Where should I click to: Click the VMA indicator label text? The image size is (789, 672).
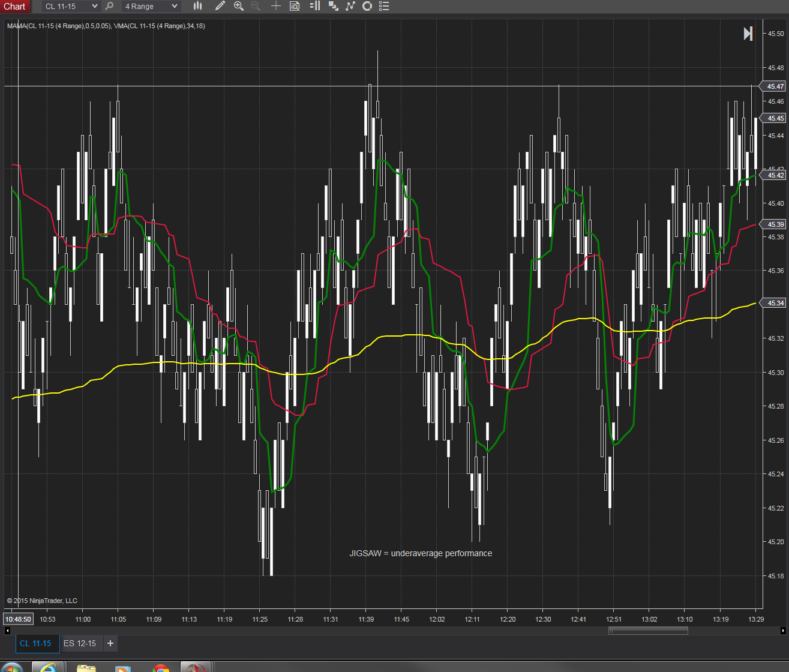160,26
